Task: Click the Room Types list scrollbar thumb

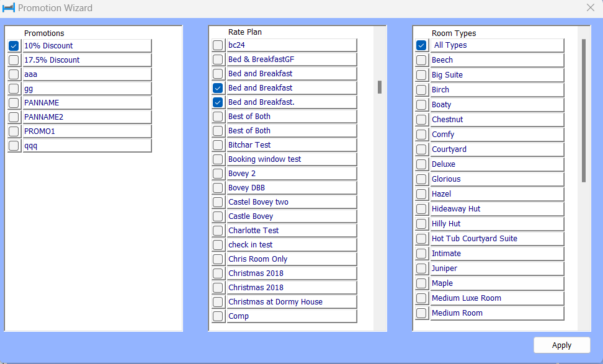Action: click(x=583, y=111)
